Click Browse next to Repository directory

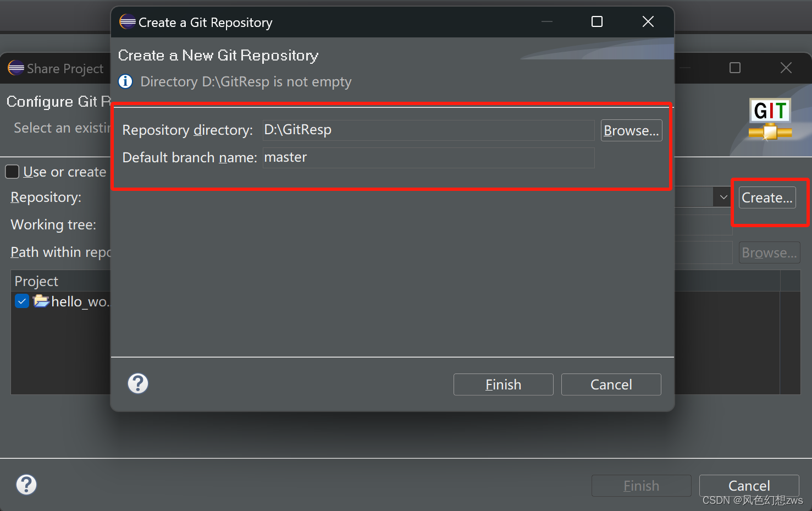631,130
